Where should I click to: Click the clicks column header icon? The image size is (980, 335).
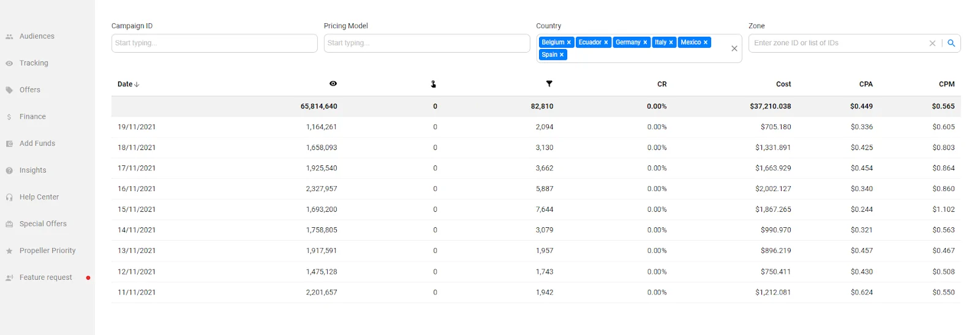[x=433, y=84]
